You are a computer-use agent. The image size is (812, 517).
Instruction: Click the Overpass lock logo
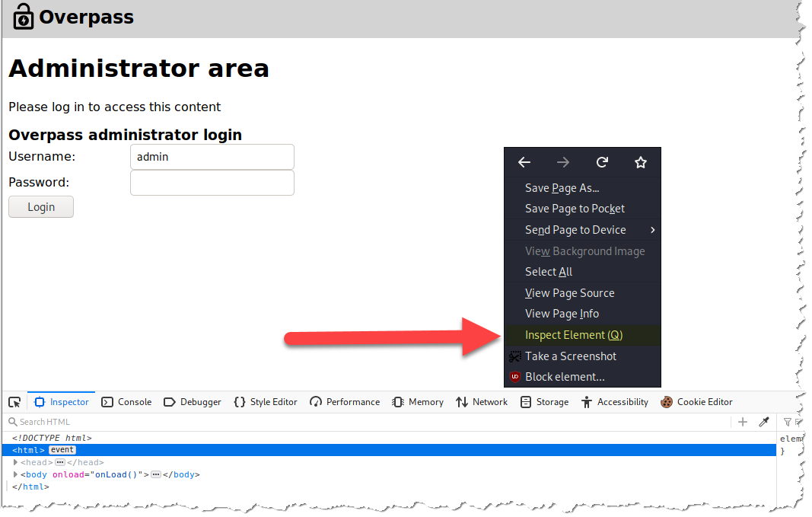24,17
